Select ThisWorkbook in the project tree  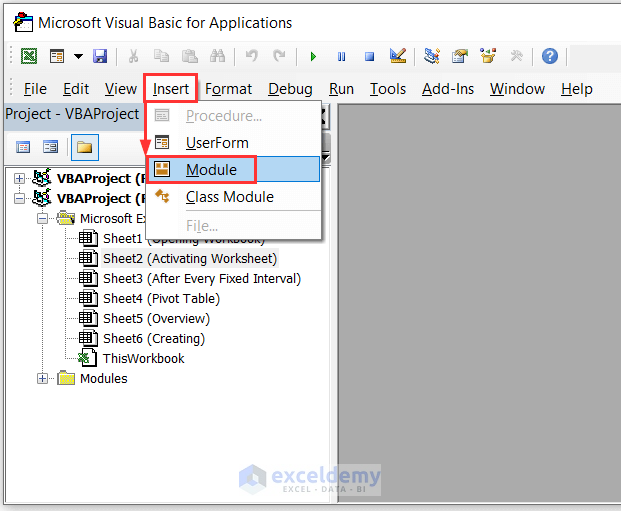(144, 358)
